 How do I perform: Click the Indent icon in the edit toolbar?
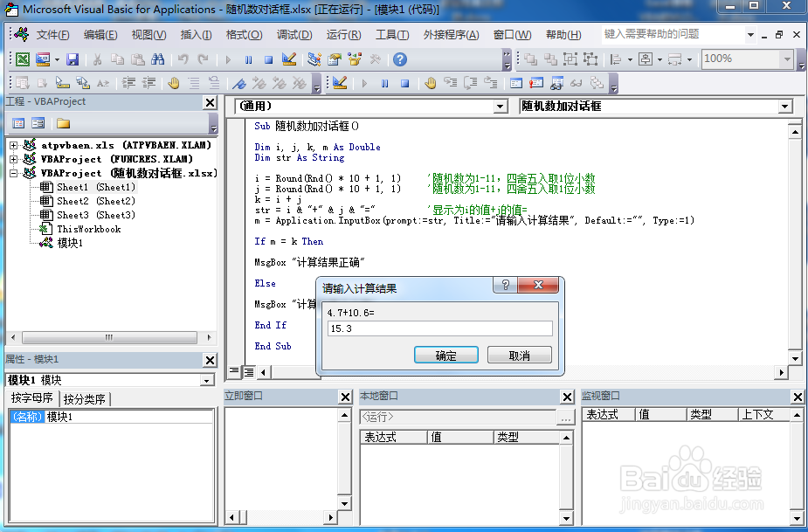[128, 82]
